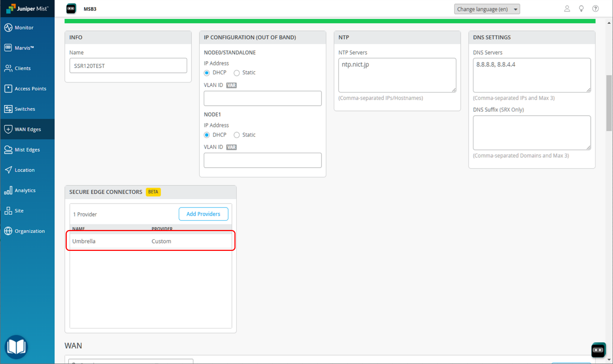Image resolution: width=613 pixels, height=364 pixels.
Task: Click DNS Servers text area
Action: pos(532,75)
